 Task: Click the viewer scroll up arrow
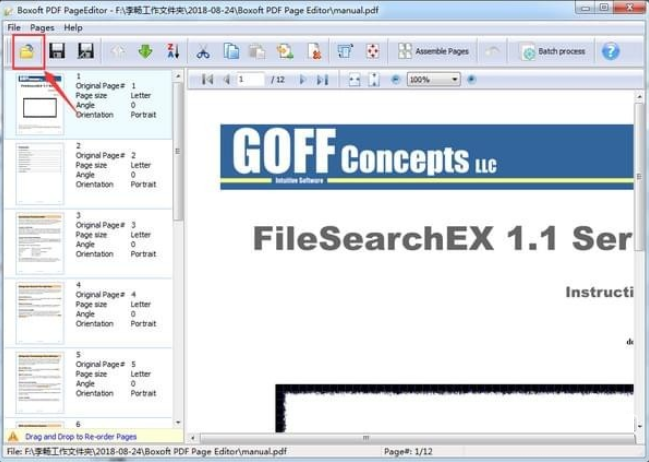coord(639,97)
